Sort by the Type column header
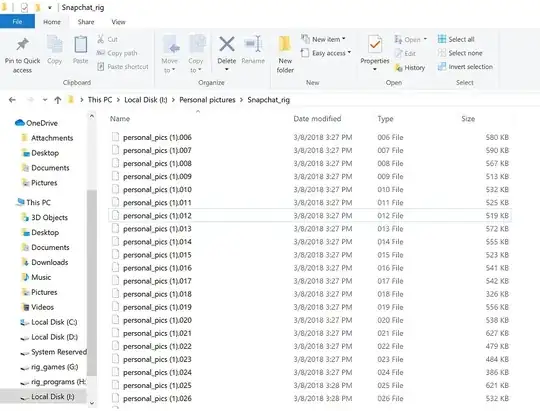Viewport: 540px width, 411px height. [385, 119]
